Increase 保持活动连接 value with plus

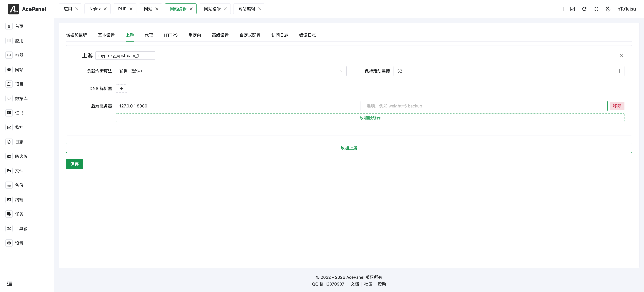tap(620, 71)
